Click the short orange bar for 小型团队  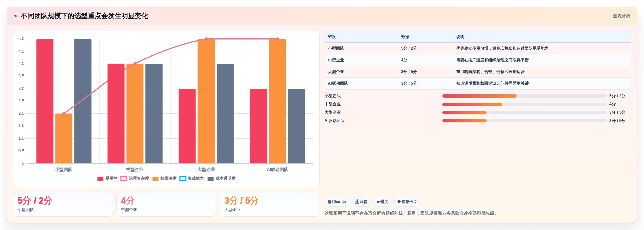tap(64, 138)
